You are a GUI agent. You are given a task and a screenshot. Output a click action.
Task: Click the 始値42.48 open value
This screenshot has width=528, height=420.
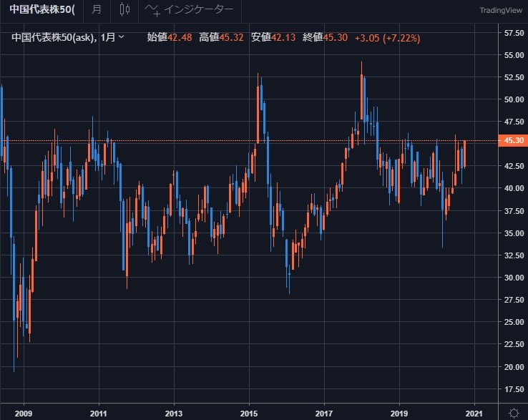tap(170, 37)
